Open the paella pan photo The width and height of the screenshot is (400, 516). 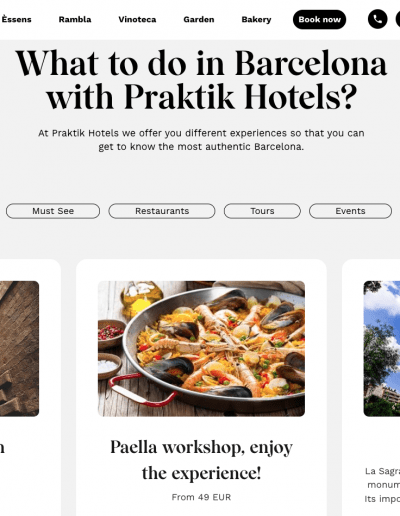coord(201,349)
